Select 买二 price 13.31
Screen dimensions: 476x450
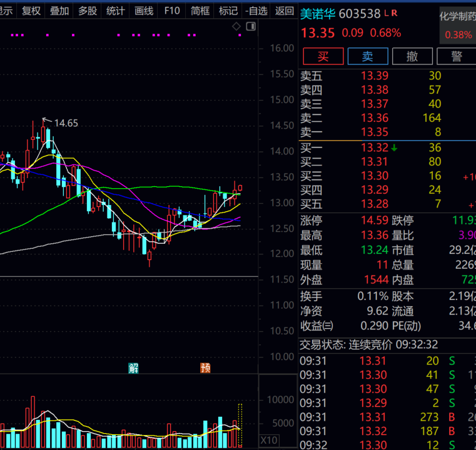point(375,162)
